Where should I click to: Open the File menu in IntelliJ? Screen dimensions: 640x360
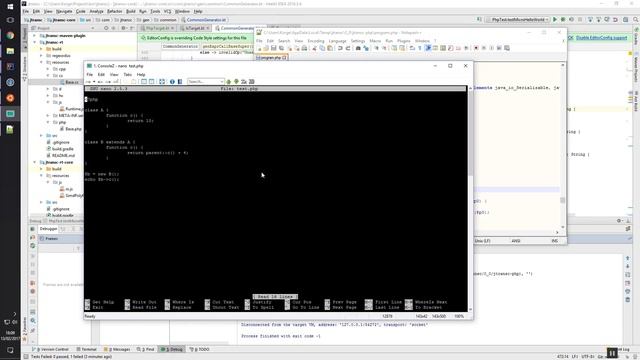pyautogui.click(x=26, y=11)
